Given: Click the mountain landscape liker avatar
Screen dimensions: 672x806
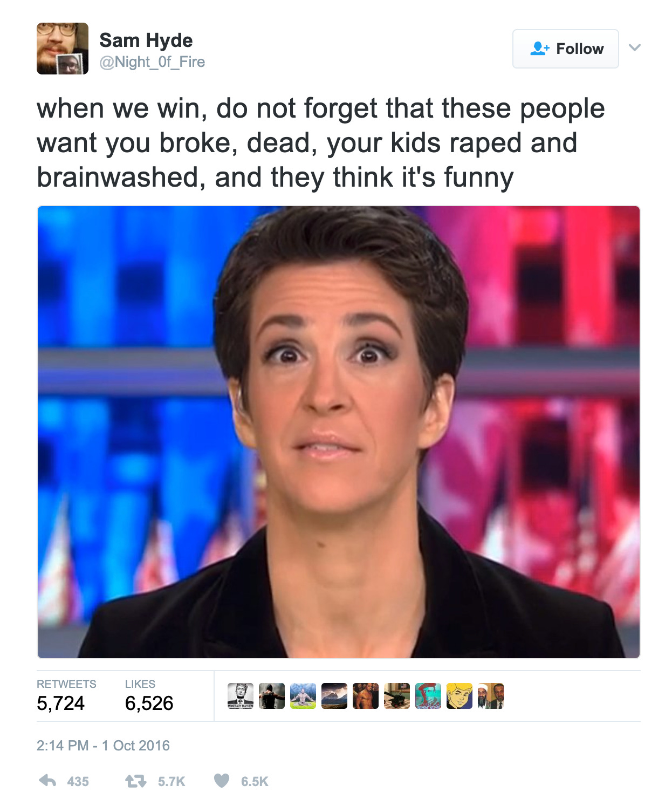Looking at the screenshot, I should (x=334, y=696).
